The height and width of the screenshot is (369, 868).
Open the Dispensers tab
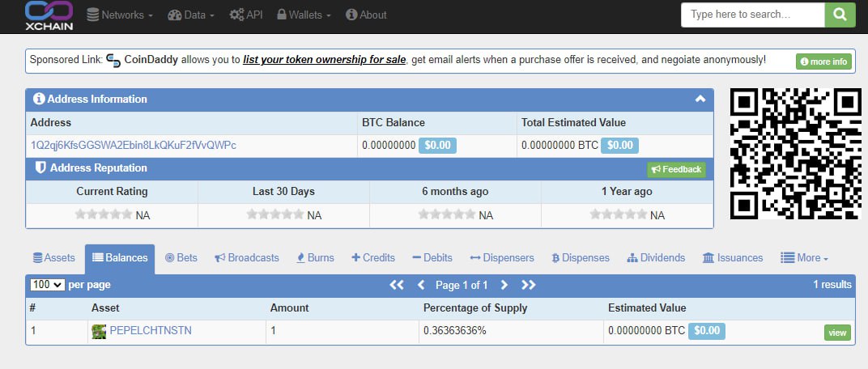pyautogui.click(x=502, y=258)
